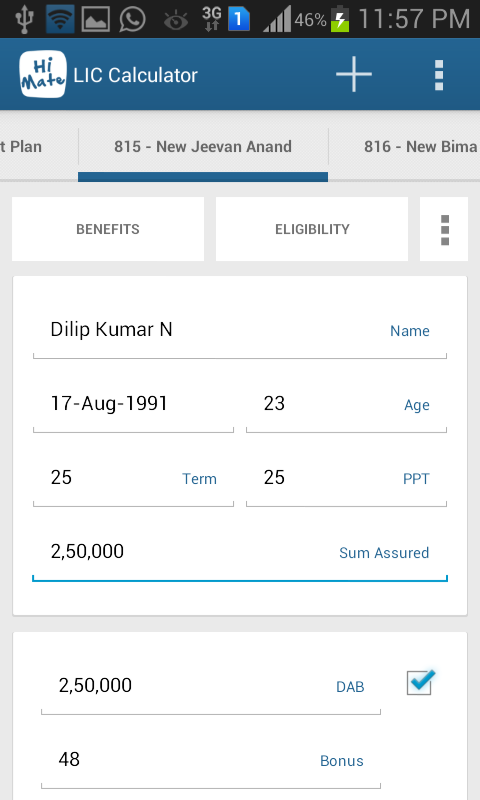Tap the plus icon to add a plan
Image resolution: width=480 pixels, height=800 pixels.
353,74
